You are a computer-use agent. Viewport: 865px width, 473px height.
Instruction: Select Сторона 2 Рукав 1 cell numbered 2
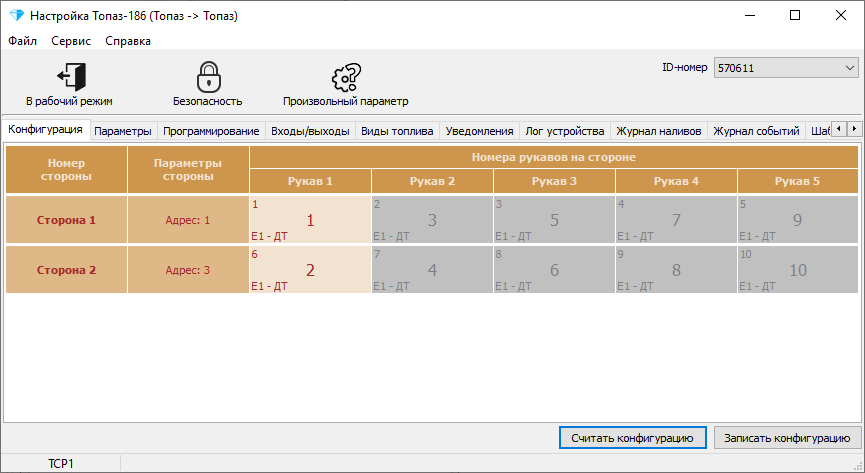coord(310,270)
